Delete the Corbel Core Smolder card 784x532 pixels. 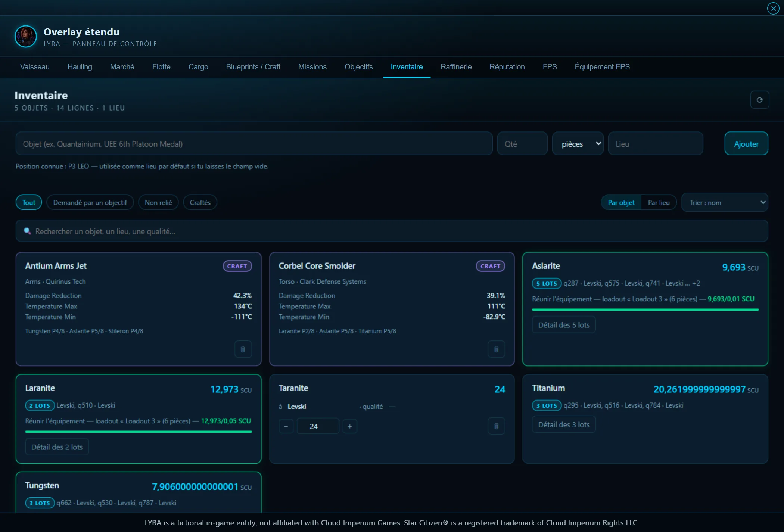pos(496,349)
